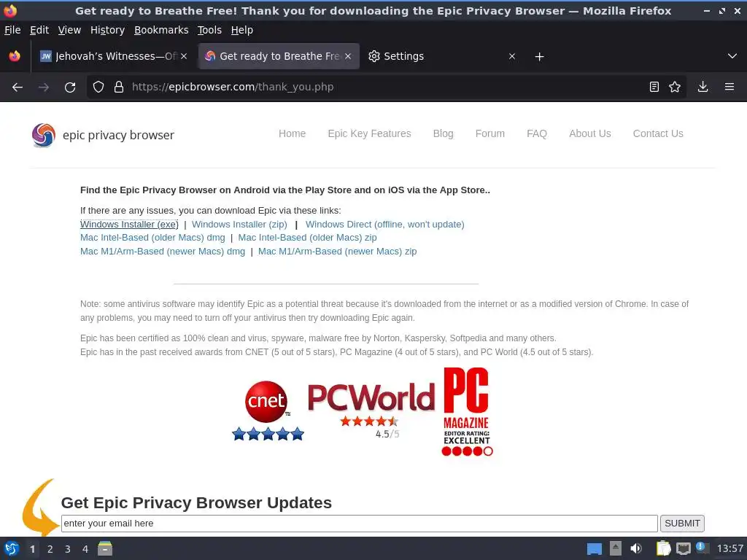
Task: Click the removable media eject tray icon
Action: (x=616, y=548)
